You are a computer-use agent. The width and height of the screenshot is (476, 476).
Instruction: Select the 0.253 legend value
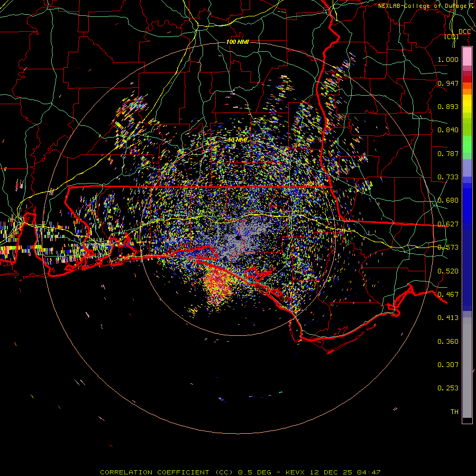tap(448, 388)
